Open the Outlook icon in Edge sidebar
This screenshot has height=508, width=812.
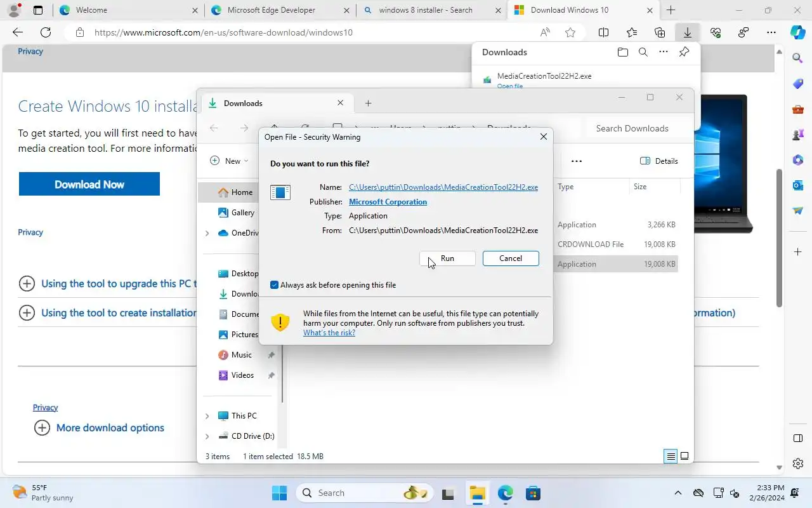798,185
